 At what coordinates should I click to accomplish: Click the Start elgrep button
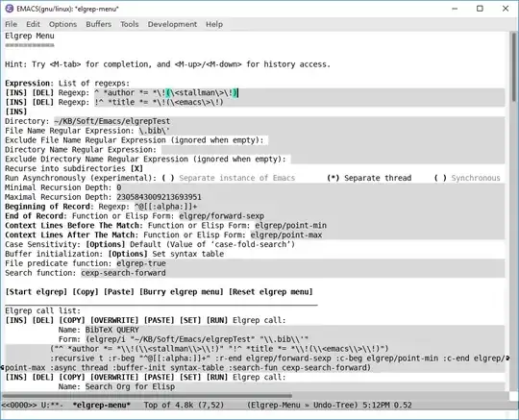(37, 292)
